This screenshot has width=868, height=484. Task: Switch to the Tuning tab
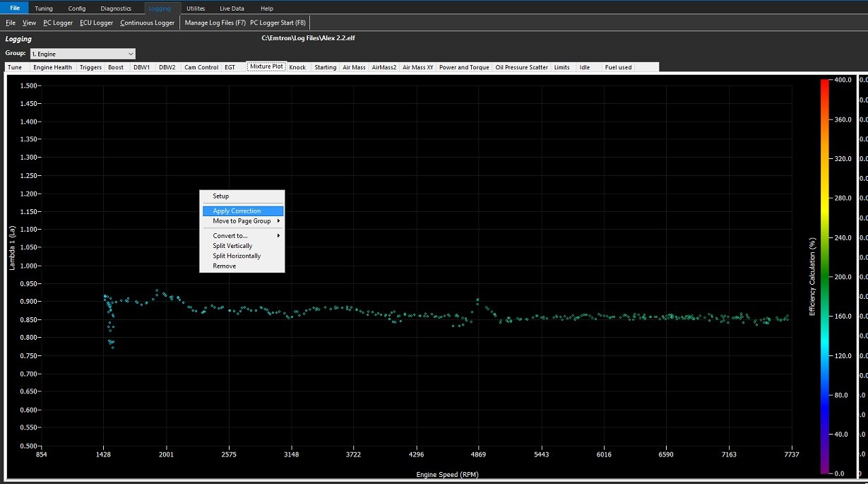click(44, 8)
